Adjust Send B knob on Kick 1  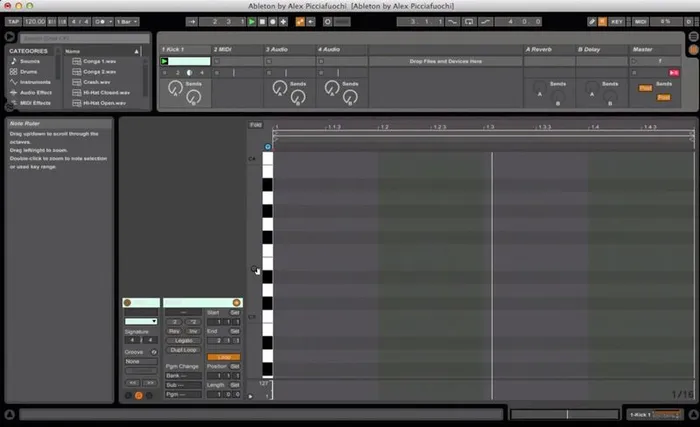(193, 97)
